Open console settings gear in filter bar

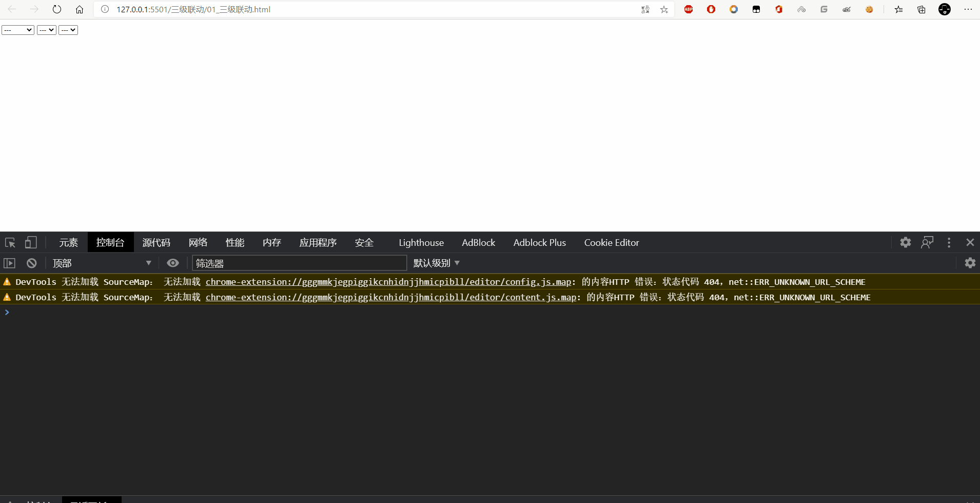tap(970, 263)
